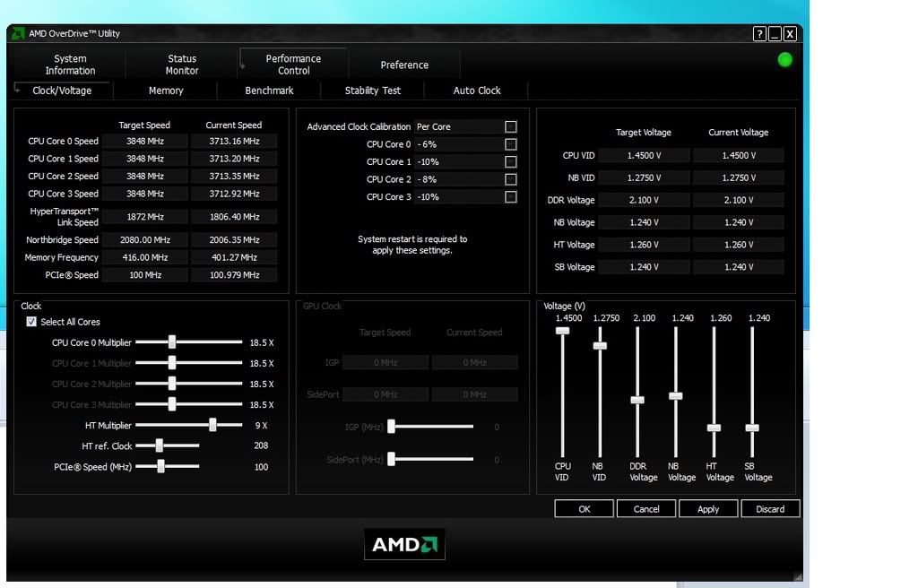This screenshot has height=588, width=918.
Task: Click the 100.979 MHz PCIe current speed
Action: (x=234, y=274)
